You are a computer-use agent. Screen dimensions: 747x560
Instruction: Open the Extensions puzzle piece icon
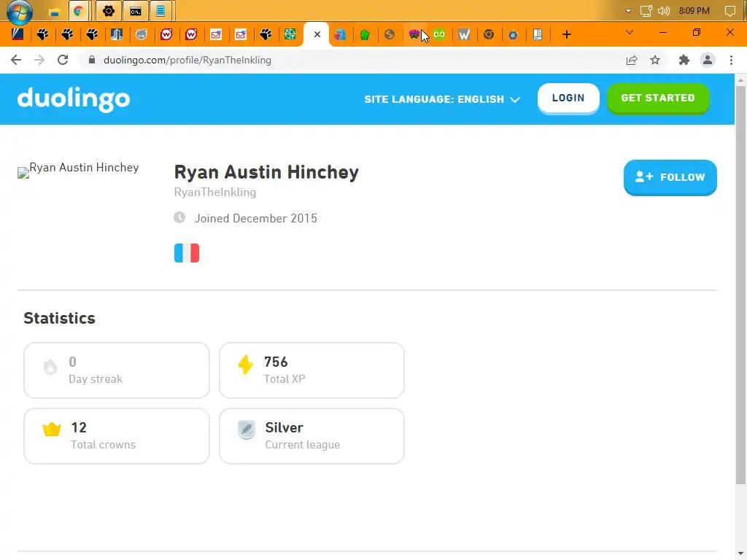684,60
